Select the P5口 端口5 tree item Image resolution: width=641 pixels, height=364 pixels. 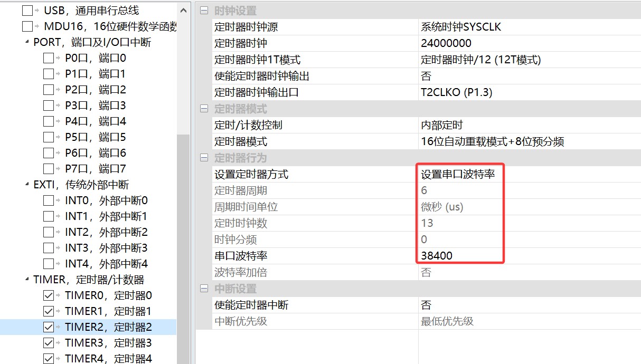[x=96, y=137]
